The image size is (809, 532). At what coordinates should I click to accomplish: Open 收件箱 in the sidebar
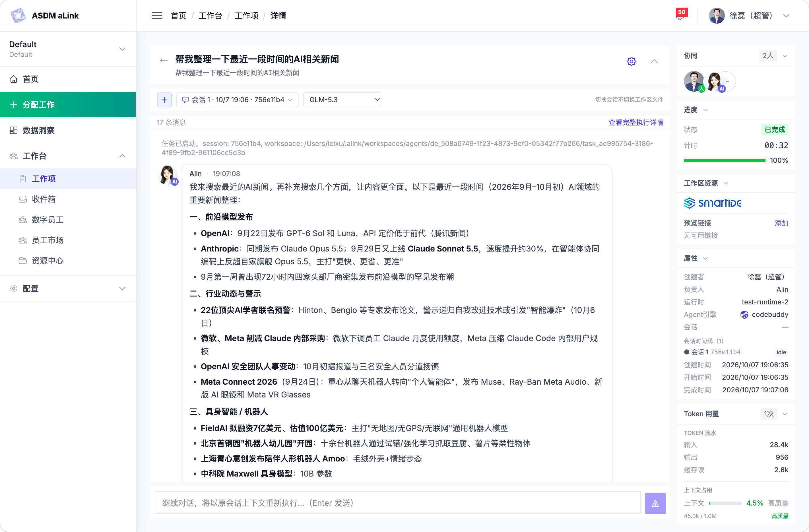coord(68,199)
